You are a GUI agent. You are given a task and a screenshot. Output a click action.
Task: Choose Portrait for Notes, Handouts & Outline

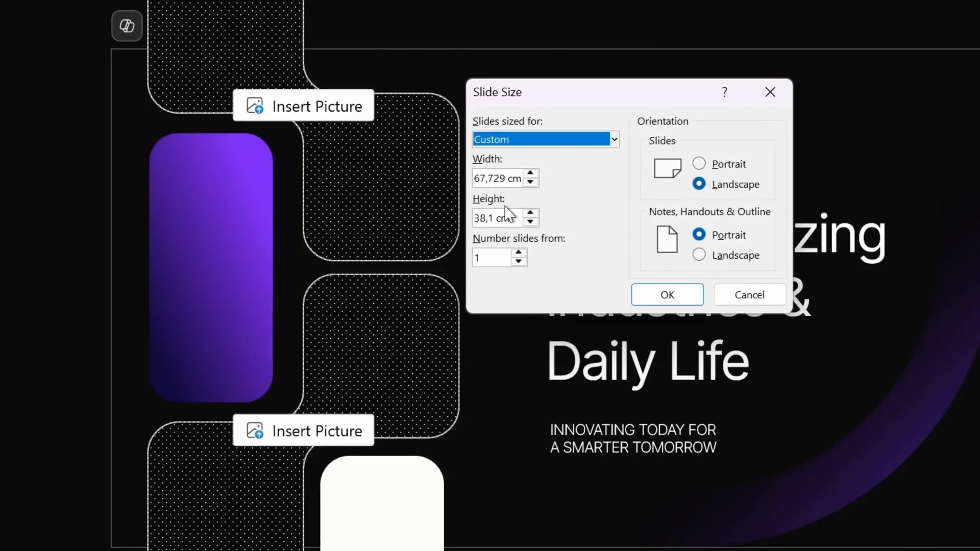click(x=700, y=234)
